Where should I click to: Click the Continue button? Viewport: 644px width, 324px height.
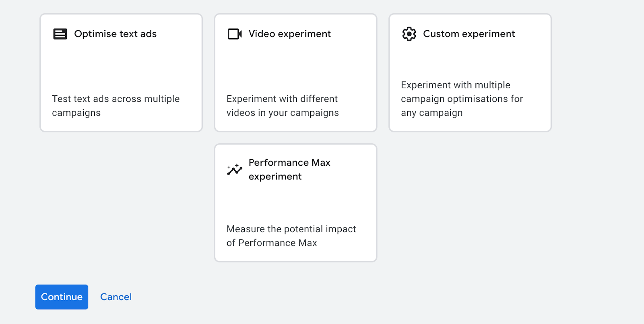pyautogui.click(x=62, y=297)
